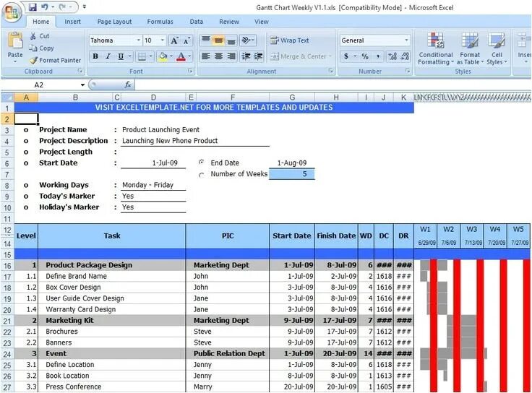This screenshot has width=532, height=393.
Task: Decrease decimal places
Action: [x=405, y=56]
